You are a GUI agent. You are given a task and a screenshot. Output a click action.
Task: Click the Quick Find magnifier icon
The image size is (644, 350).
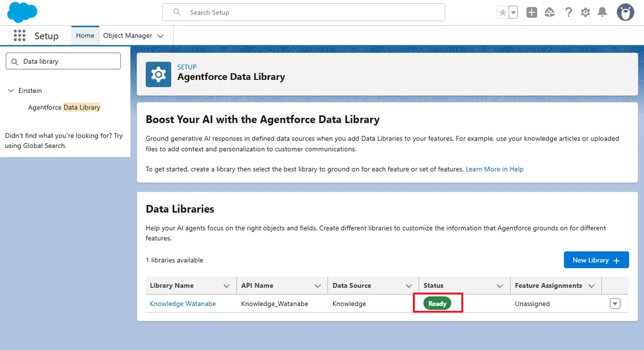[14, 61]
